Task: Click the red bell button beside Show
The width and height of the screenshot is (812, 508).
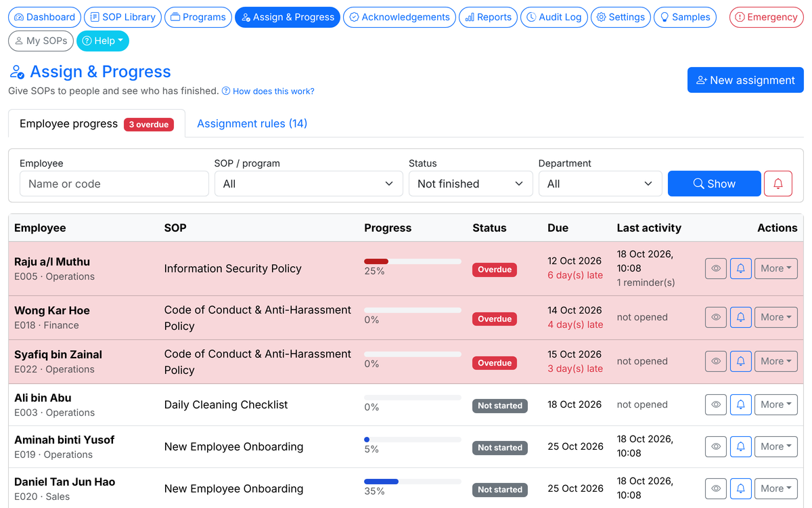Action: [778, 184]
